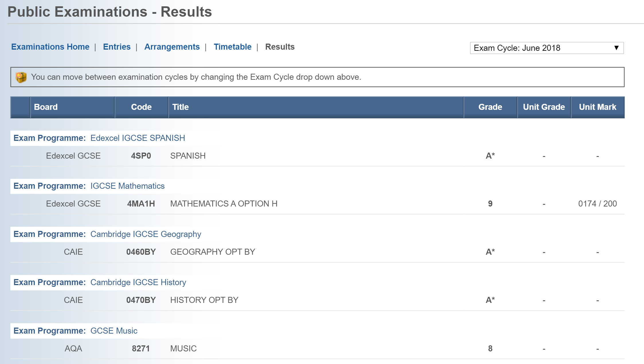The image size is (644, 364).
Task: Open the Arrangements page
Action: tap(172, 47)
